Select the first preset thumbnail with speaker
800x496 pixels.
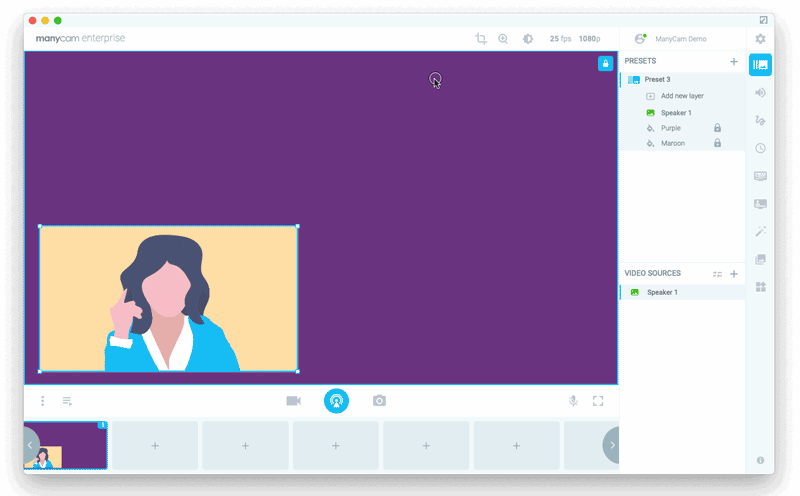[65, 445]
